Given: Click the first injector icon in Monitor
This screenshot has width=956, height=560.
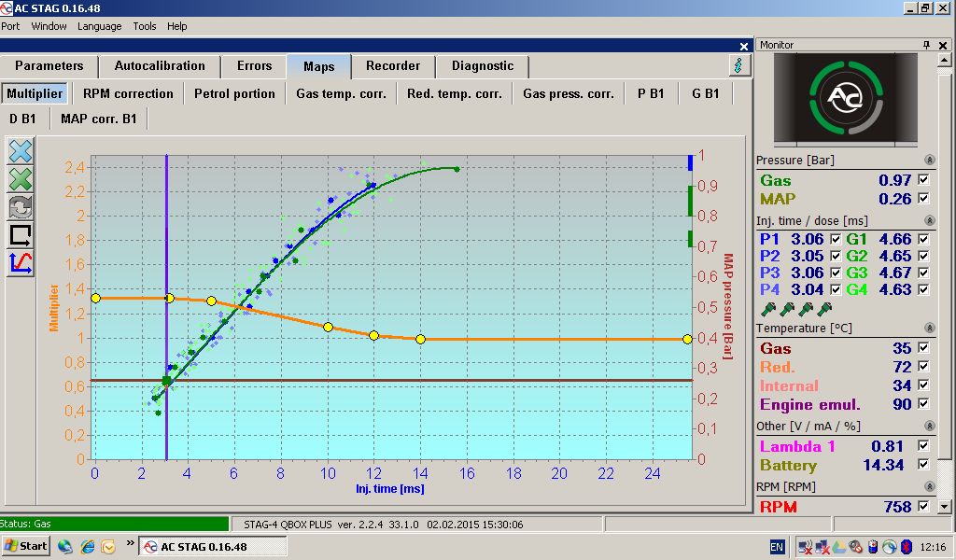Looking at the screenshot, I should pos(767,309).
